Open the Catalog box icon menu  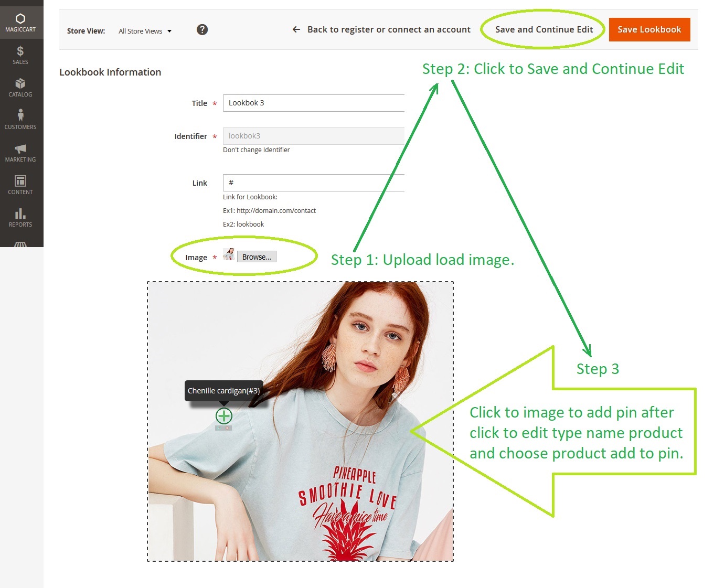(x=20, y=88)
